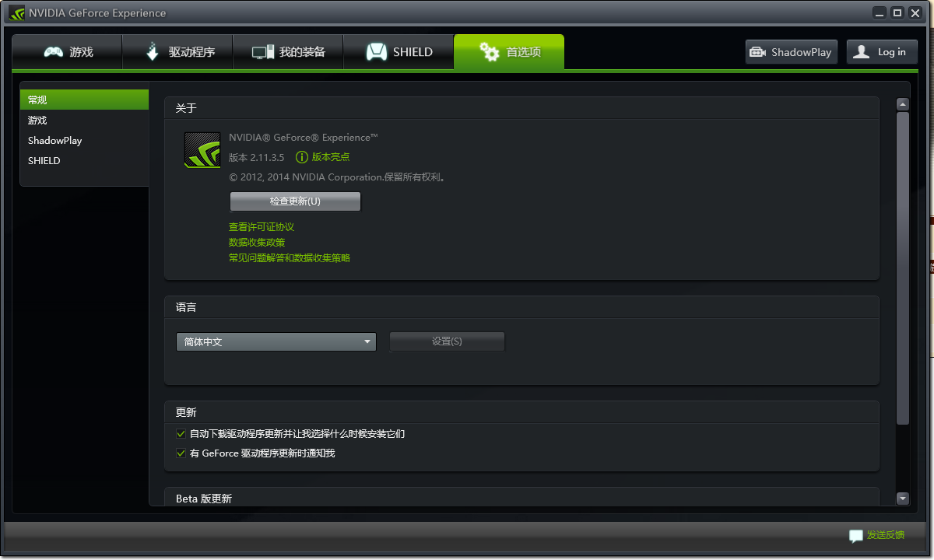Select ShadowPlay in the preferences sidebar
This screenshot has width=934, height=560.
(x=84, y=140)
